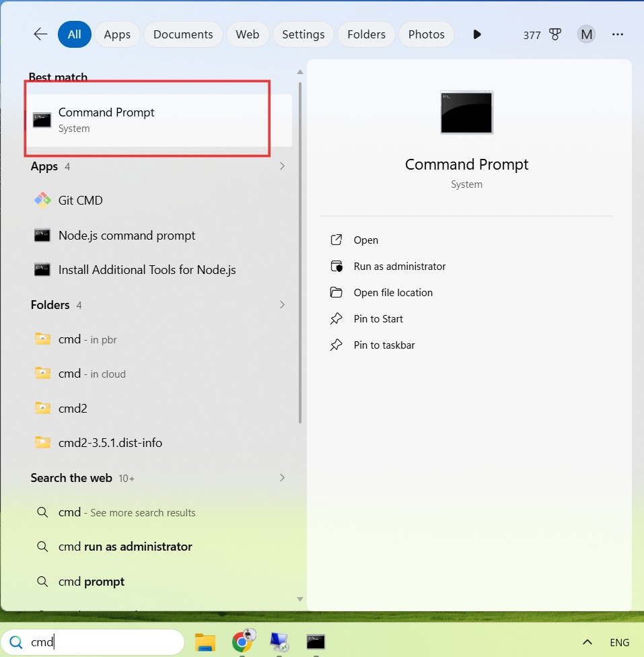Switch to the Photos filter tab
This screenshot has height=657, width=644.
(426, 34)
